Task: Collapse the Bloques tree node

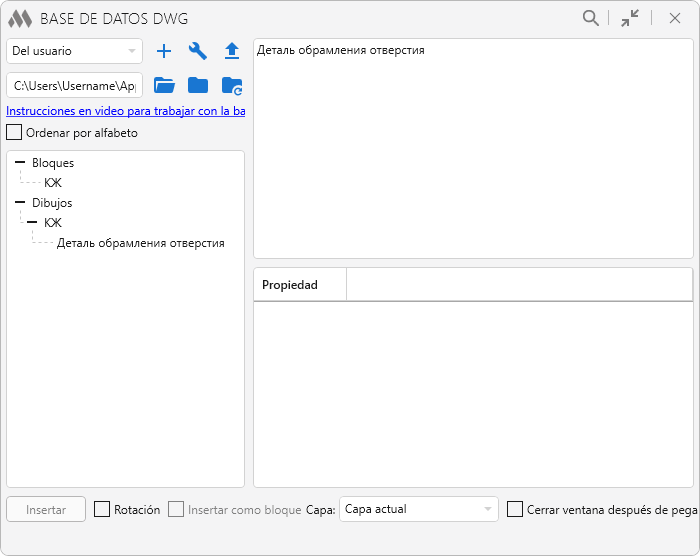Action: pos(20,162)
